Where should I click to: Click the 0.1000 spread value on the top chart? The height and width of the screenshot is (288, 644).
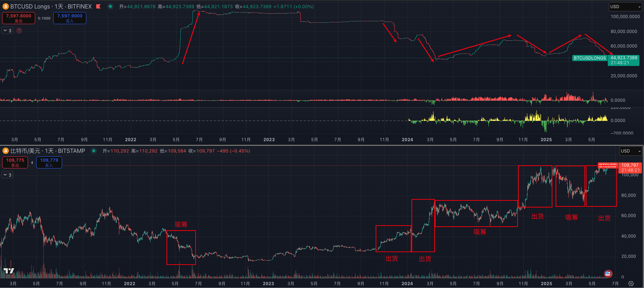coord(45,18)
